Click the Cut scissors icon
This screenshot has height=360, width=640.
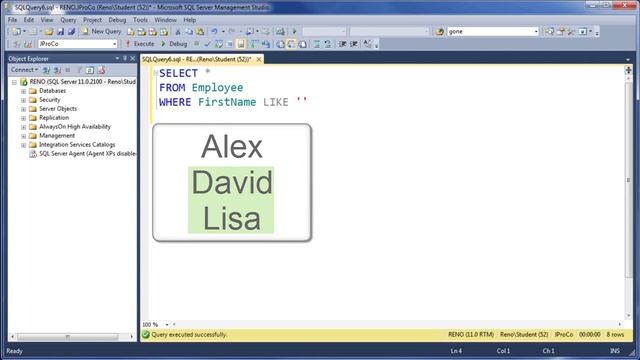coord(178,31)
